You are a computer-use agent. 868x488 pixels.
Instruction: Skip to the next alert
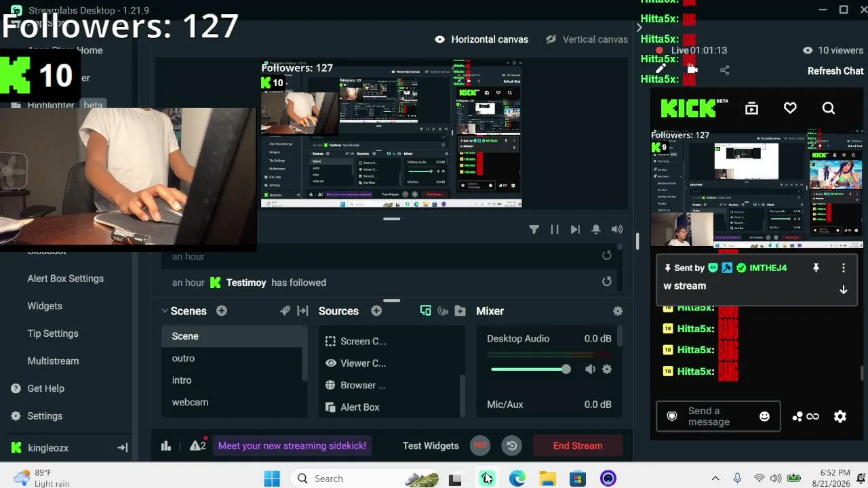pos(575,230)
